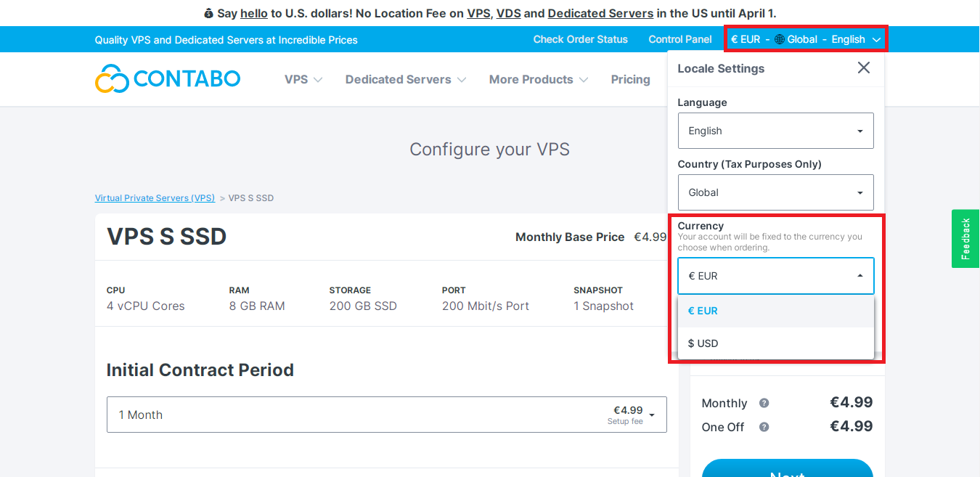This screenshot has height=477, width=980.
Task: Select the € EUR currency option
Action: [775, 311]
